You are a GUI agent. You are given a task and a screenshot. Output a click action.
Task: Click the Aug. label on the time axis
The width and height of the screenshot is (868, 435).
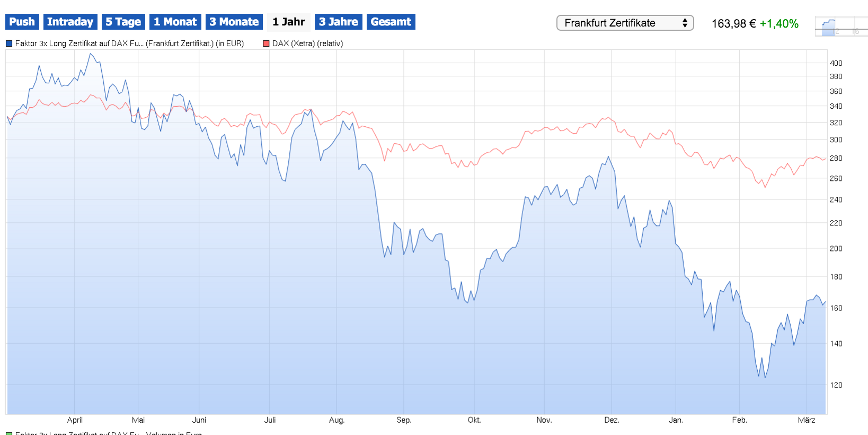[336, 420]
